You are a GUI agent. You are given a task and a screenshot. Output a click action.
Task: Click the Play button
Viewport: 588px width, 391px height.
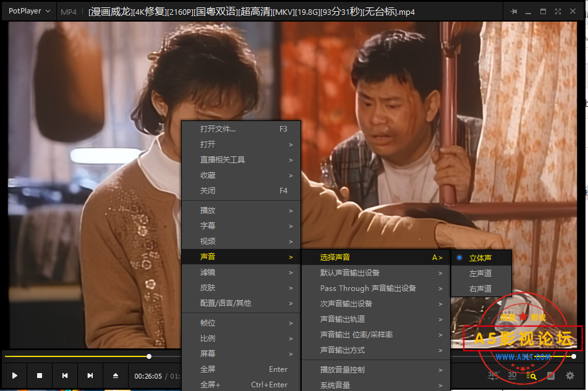click(15, 376)
